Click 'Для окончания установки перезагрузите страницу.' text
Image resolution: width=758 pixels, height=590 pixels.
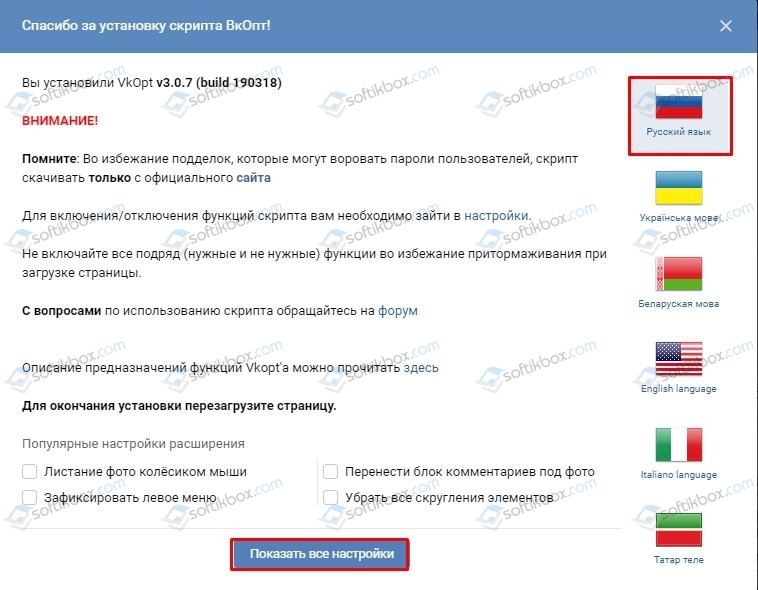(179, 406)
